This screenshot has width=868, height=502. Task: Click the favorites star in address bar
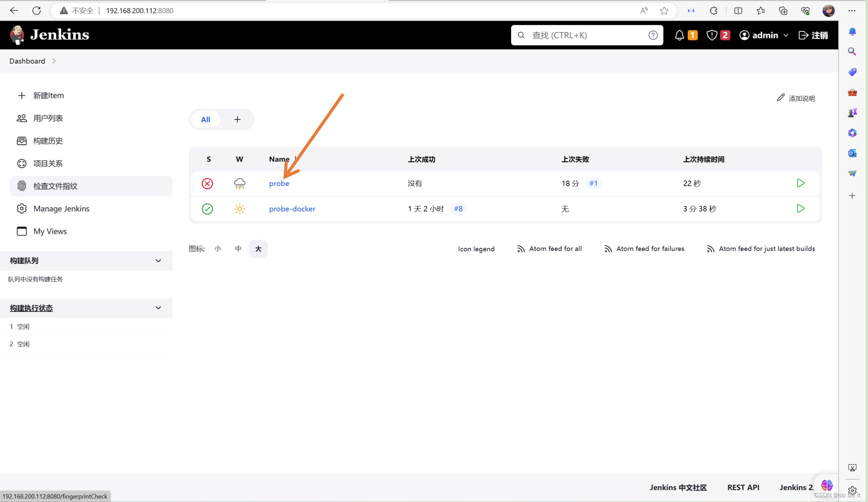click(664, 10)
